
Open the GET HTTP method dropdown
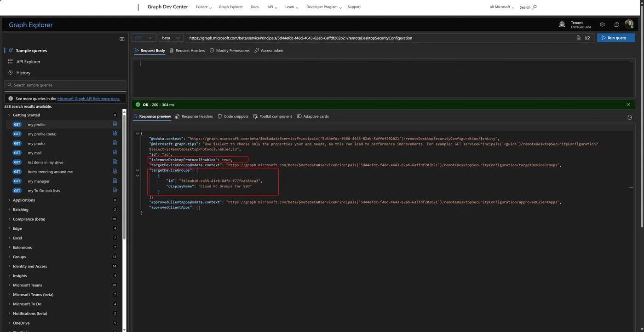144,38
